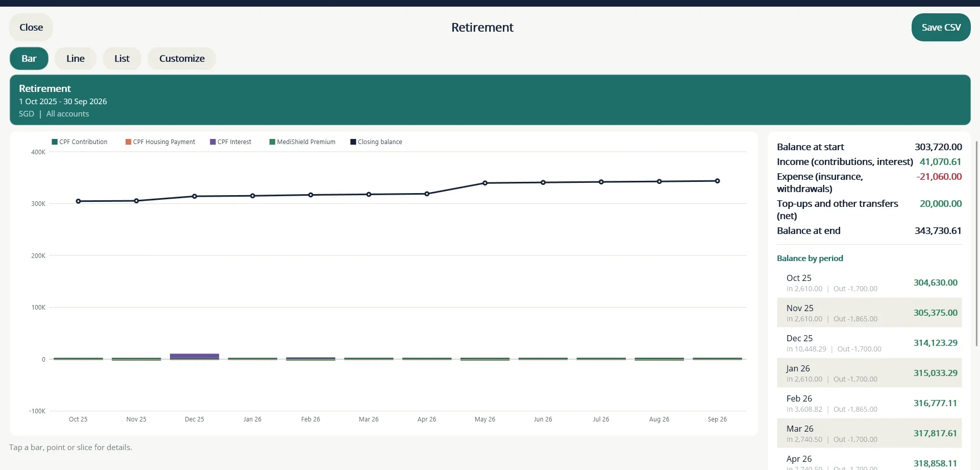Select the Oct 25 closing balance point
Image resolution: width=980 pixels, height=470 pixels.
pos(78,201)
